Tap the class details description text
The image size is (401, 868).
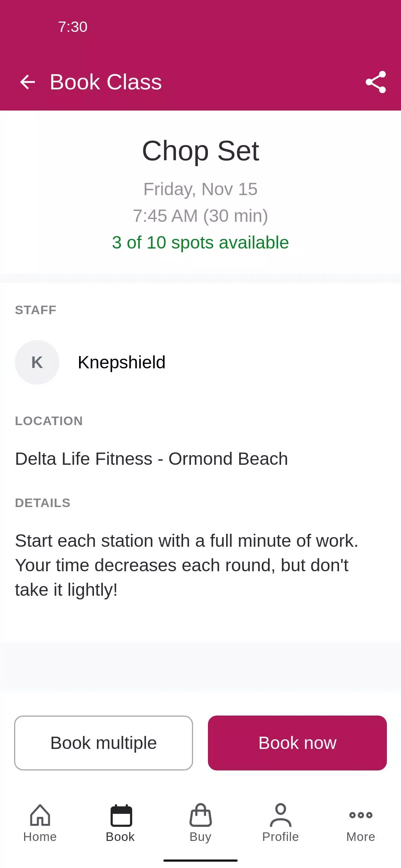tap(187, 565)
